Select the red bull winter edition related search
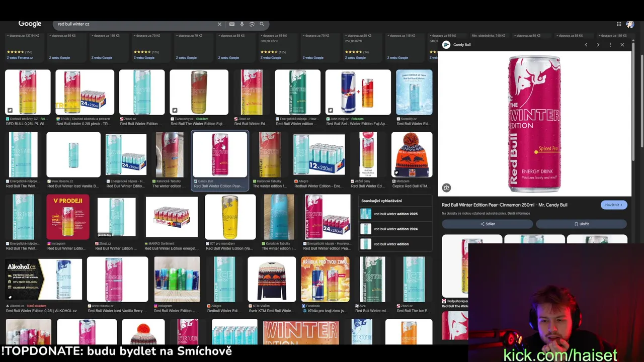 click(x=395, y=244)
